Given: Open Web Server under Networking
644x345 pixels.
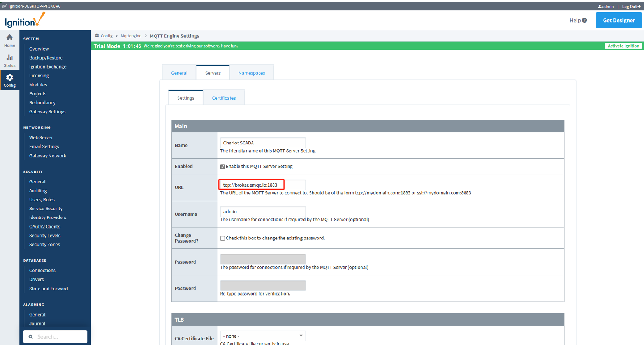Looking at the screenshot, I should 41,137.
